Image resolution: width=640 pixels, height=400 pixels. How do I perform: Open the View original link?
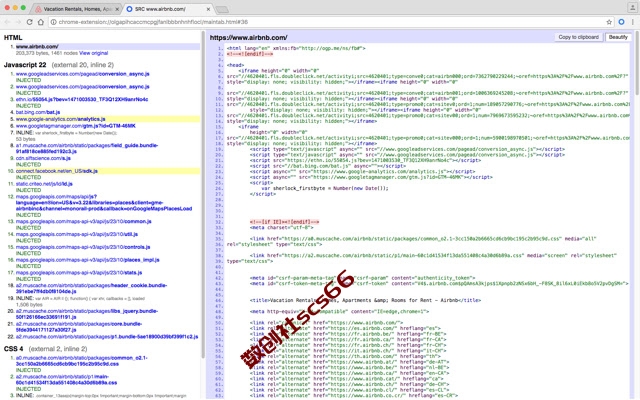pos(93,53)
